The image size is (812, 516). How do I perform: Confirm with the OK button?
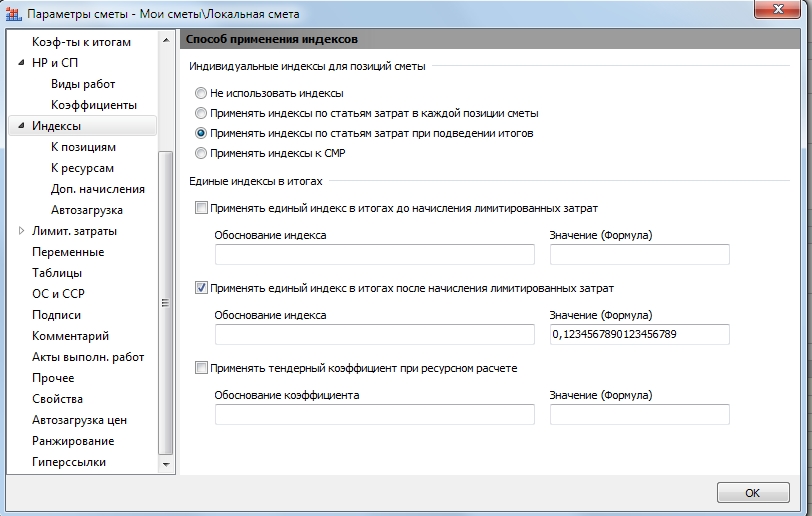click(753, 493)
